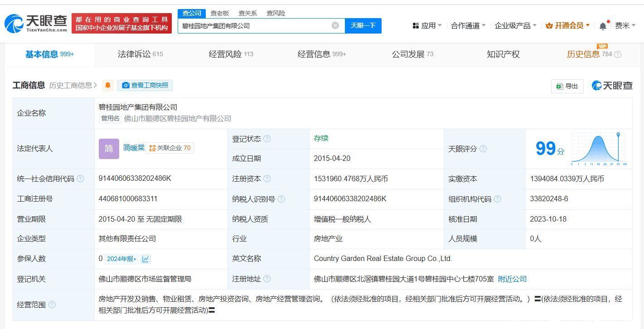The width and height of the screenshot is (644, 329).
Task: Switch to the 经营风险 tab
Action: pyautogui.click(x=231, y=54)
